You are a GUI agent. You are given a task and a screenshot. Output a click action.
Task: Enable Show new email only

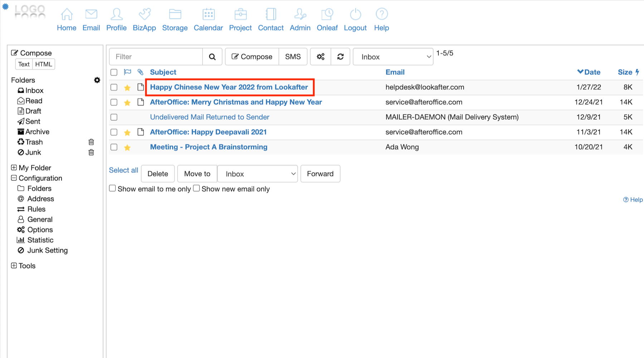coord(196,188)
